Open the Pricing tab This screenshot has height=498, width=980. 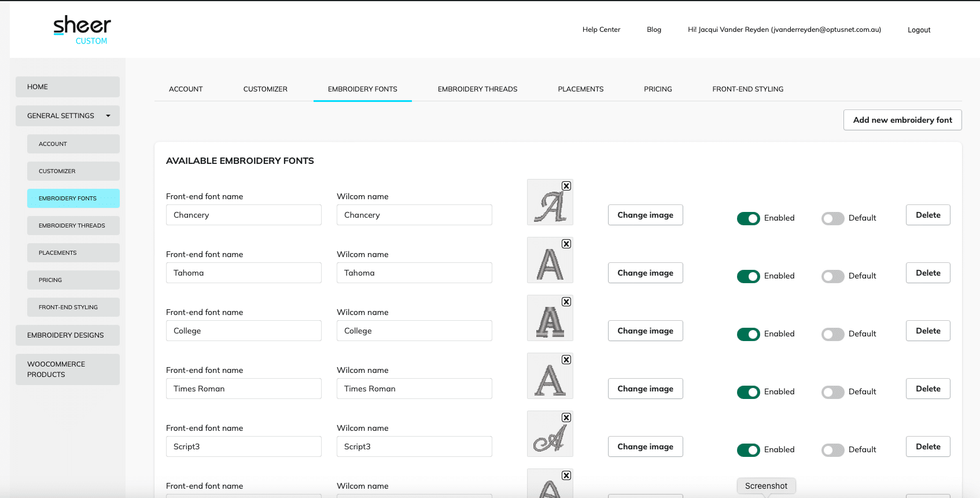point(658,89)
